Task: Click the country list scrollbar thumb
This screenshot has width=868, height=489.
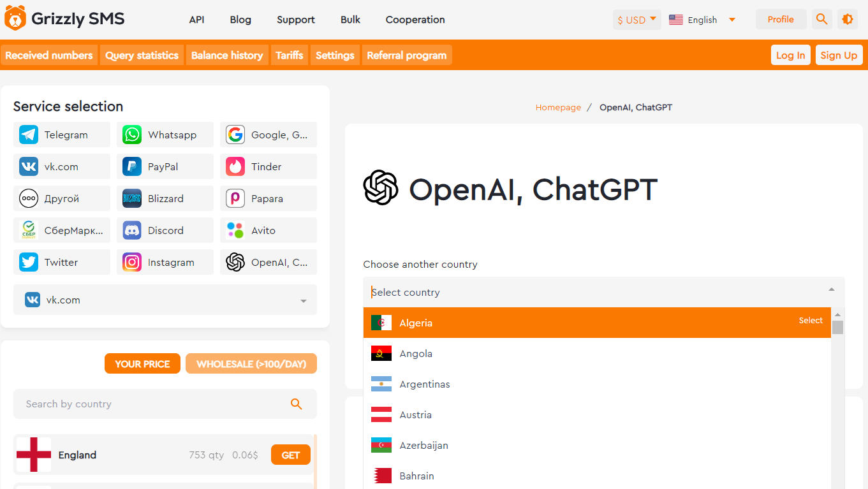Action: 837,327
